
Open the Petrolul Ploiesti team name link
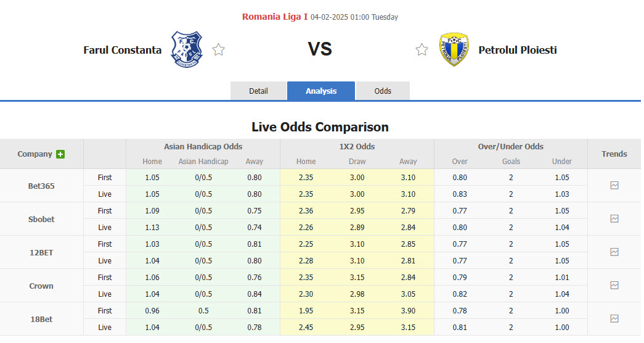click(518, 50)
